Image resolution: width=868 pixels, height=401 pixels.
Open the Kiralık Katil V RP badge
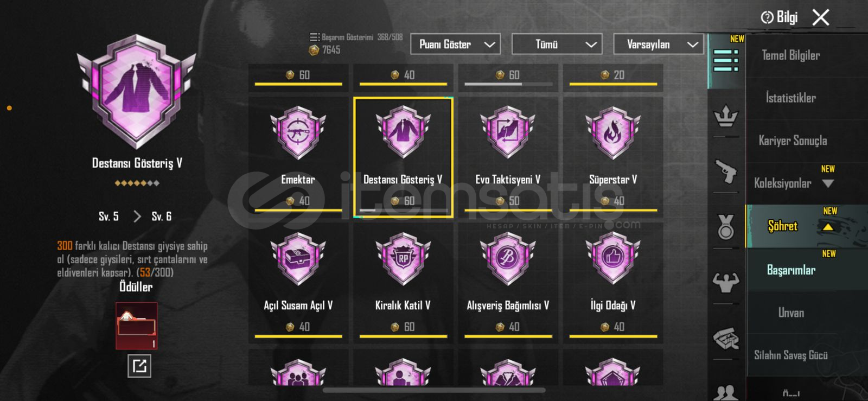tap(403, 259)
